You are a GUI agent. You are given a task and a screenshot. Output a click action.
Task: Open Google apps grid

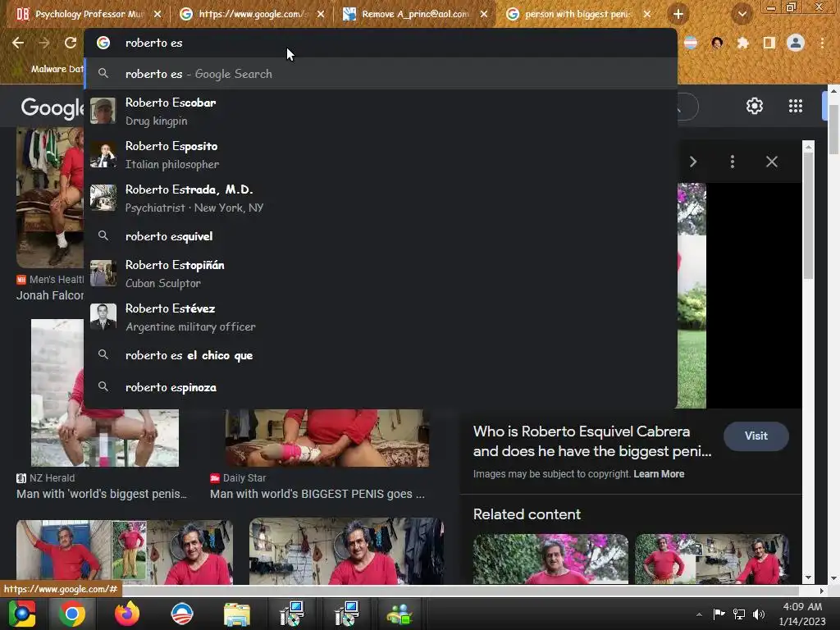796,106
